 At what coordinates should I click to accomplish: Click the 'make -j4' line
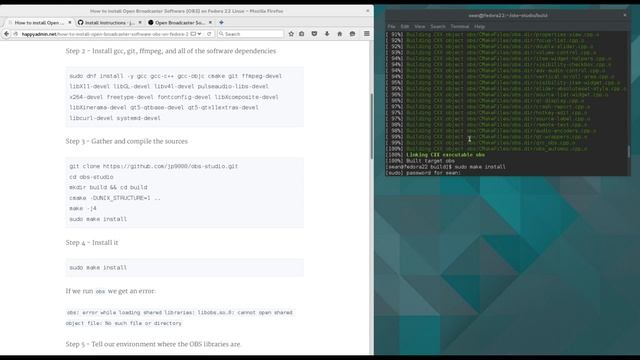click(83, 209)
